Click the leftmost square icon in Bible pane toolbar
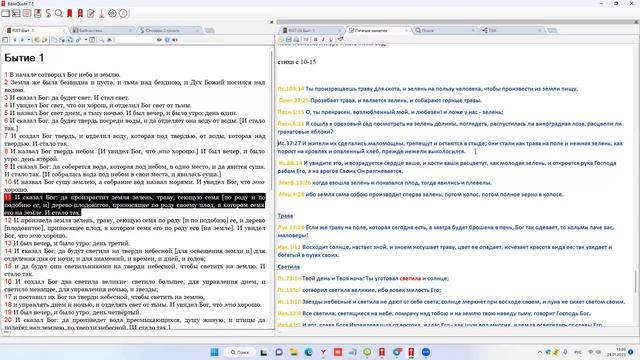 [5, 40]
